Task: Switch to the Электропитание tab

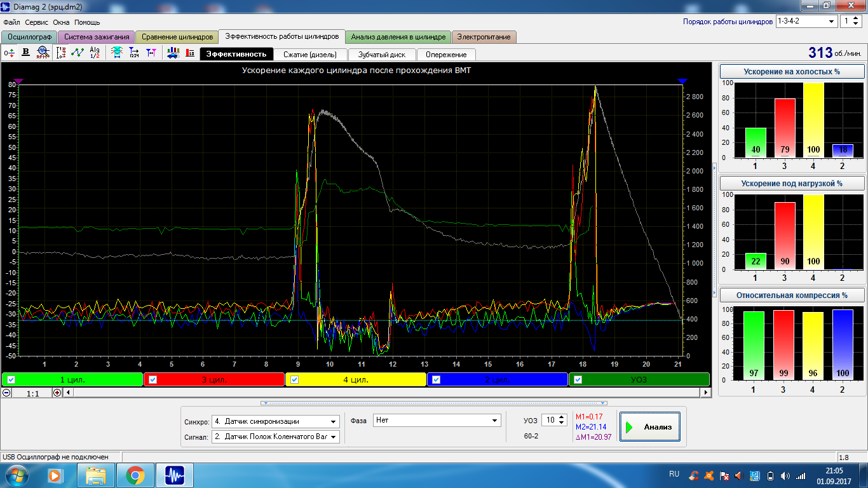Action: pyautogui.click(x=484, y=37)
